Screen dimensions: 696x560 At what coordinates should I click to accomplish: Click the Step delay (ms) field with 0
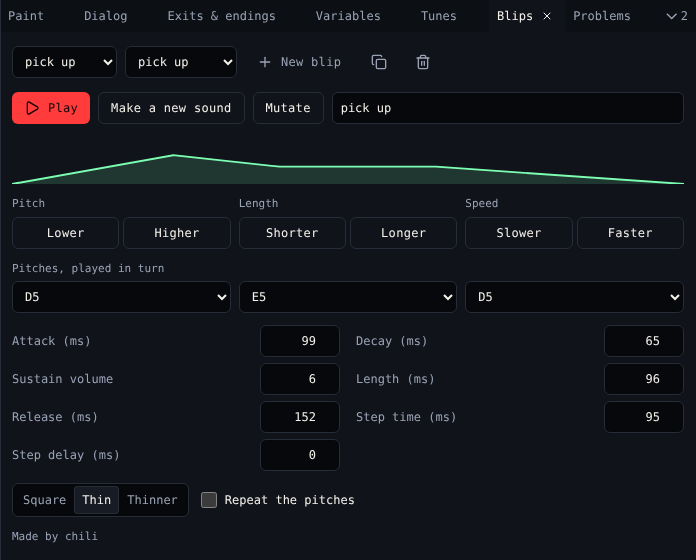click(x=300, y=455)
